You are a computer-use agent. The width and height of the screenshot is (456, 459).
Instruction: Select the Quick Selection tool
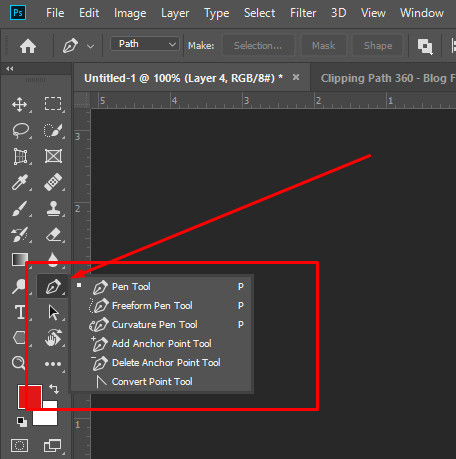point(53,130)
